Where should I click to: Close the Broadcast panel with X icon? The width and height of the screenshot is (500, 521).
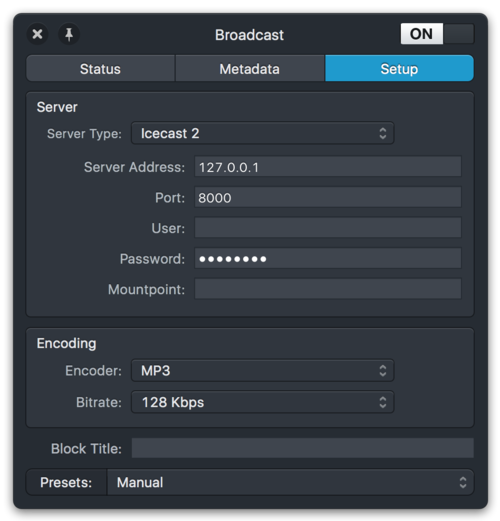[37, 34]
